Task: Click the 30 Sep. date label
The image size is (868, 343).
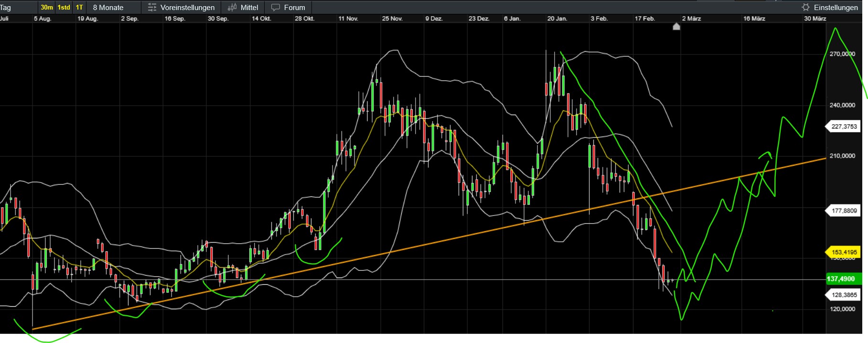Action: click(x=218, y=19)
